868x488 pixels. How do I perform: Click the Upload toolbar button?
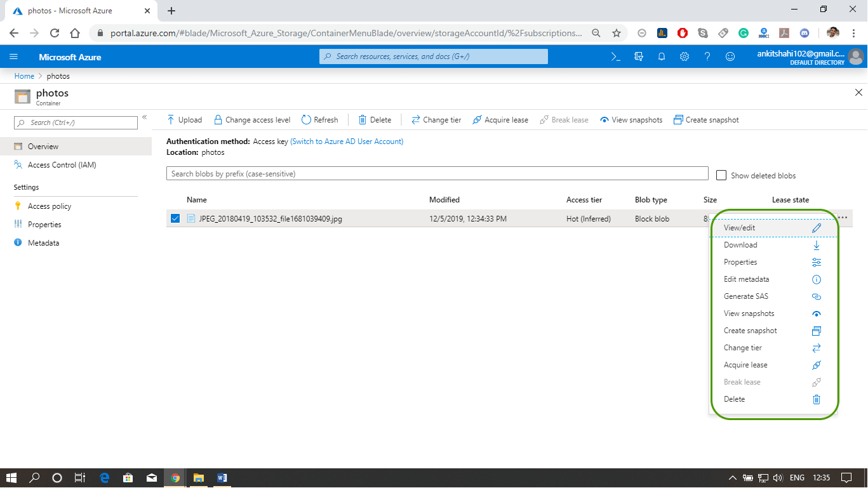[184, 120]
